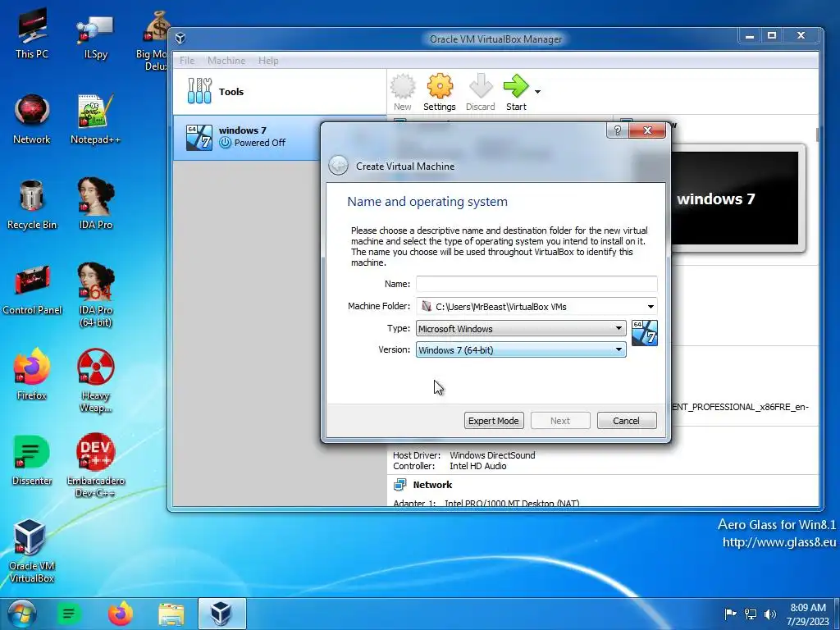
Task: Expand the Start button dropdown arrow
Action: (537, 92)
